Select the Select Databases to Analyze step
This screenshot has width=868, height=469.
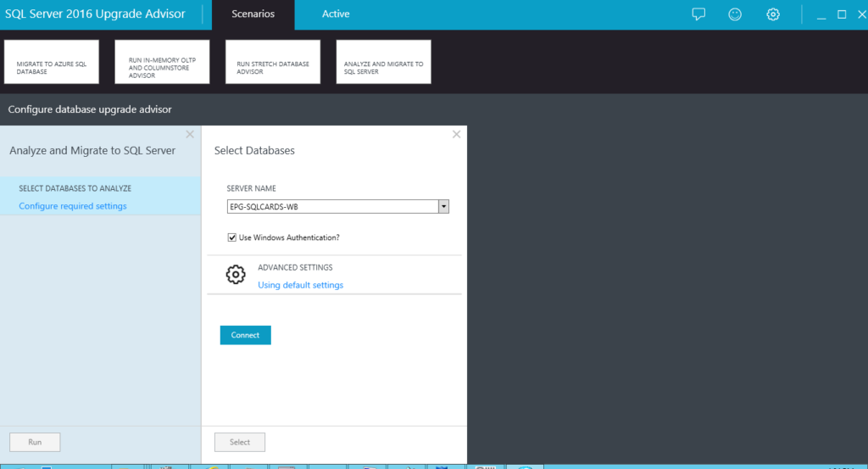100,196
